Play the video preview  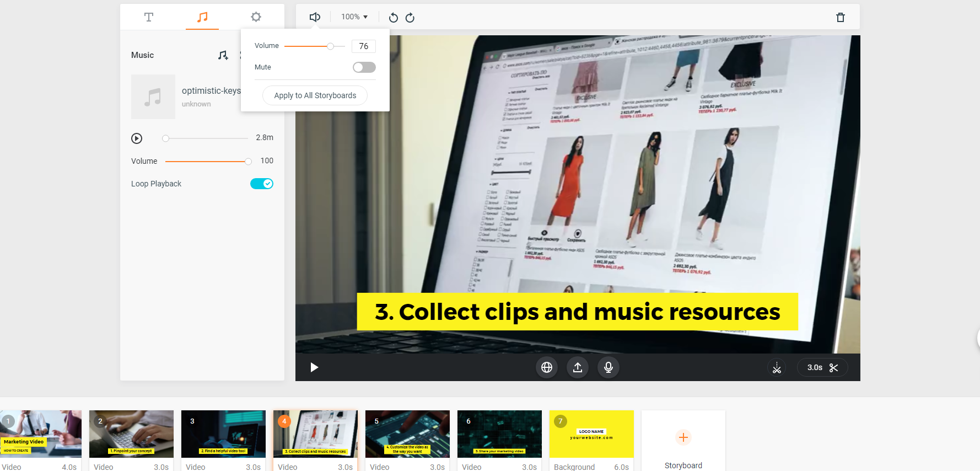[314, 367]
